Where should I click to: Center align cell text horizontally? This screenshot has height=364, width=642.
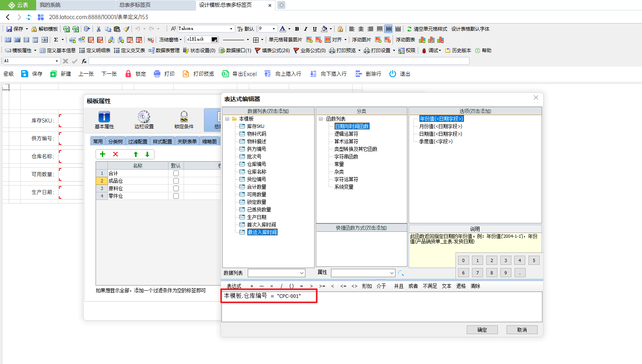361,29
